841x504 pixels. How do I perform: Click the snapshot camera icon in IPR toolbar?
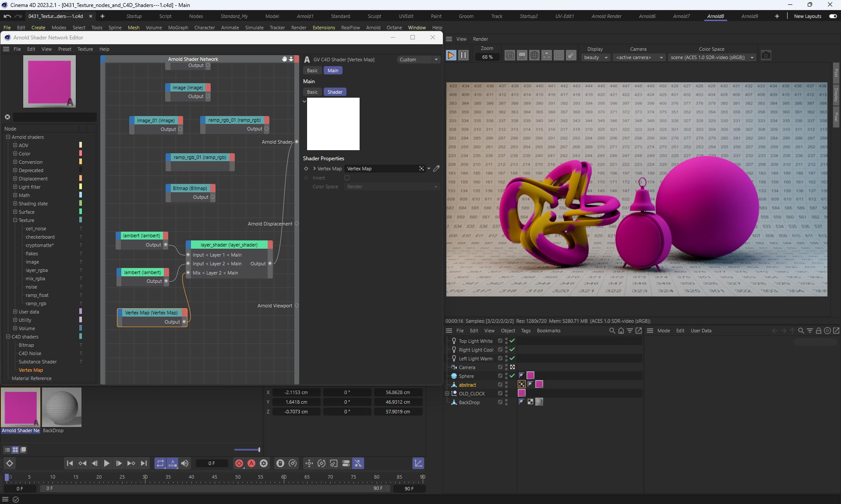point(766,56)
